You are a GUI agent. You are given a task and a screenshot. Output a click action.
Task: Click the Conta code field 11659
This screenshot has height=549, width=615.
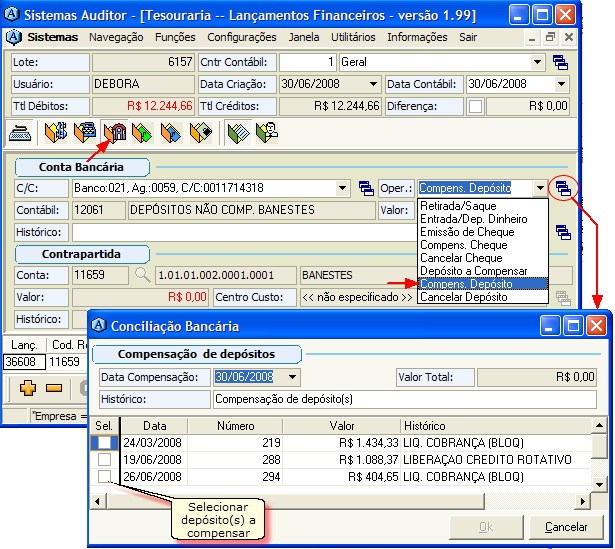(100, 275)
